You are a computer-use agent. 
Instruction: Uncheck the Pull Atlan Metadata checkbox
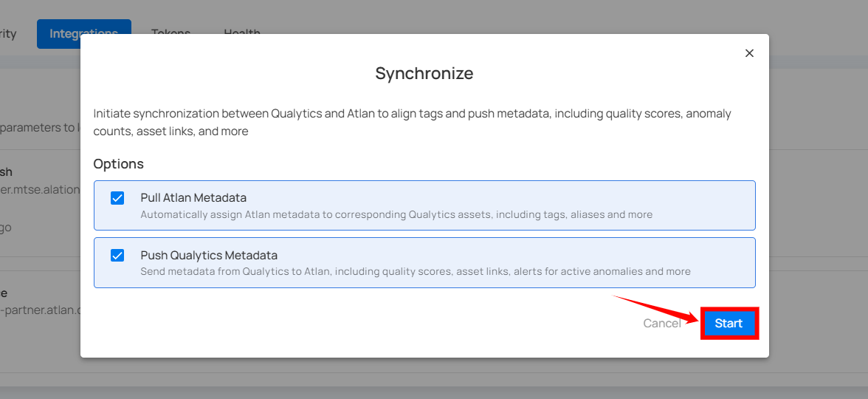pos(117,198)
